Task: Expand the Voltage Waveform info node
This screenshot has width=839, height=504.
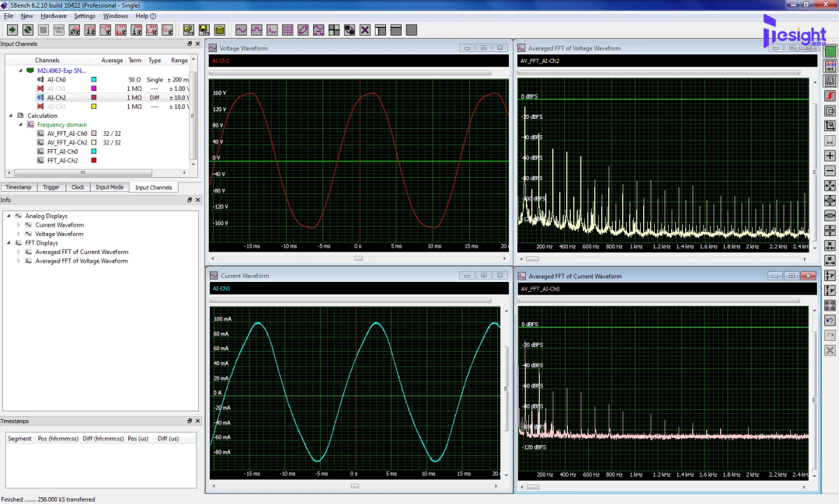Action: [x=19, y=234]
